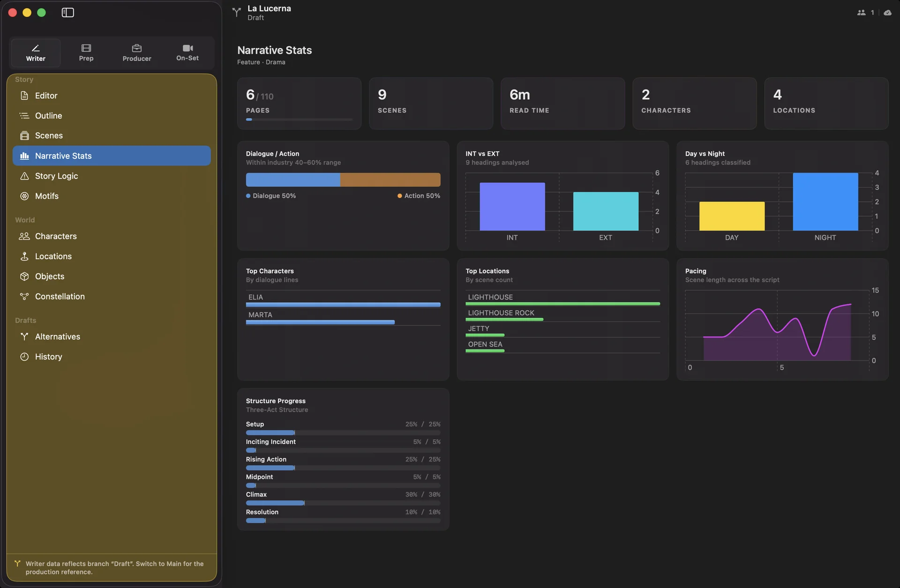
Task: Click the blue NIGHT bar
Action: coord(825,202)
